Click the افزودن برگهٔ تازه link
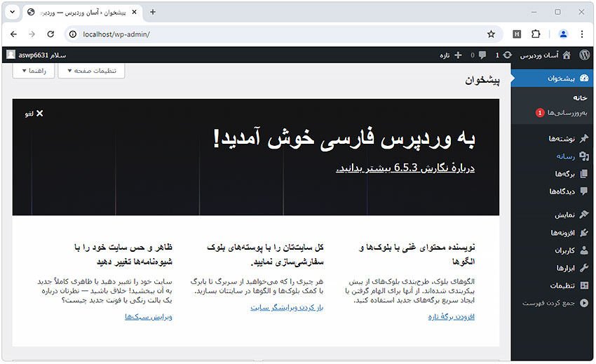 [451, 316]
